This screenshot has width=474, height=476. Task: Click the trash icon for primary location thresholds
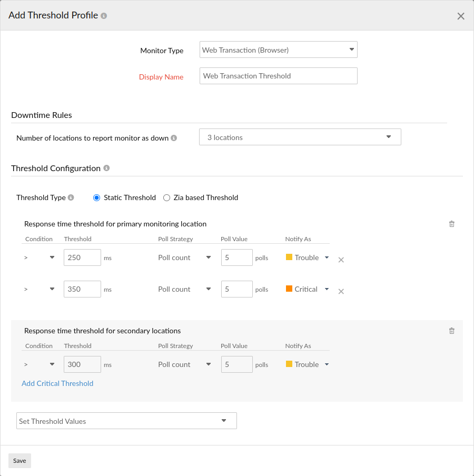451,224
